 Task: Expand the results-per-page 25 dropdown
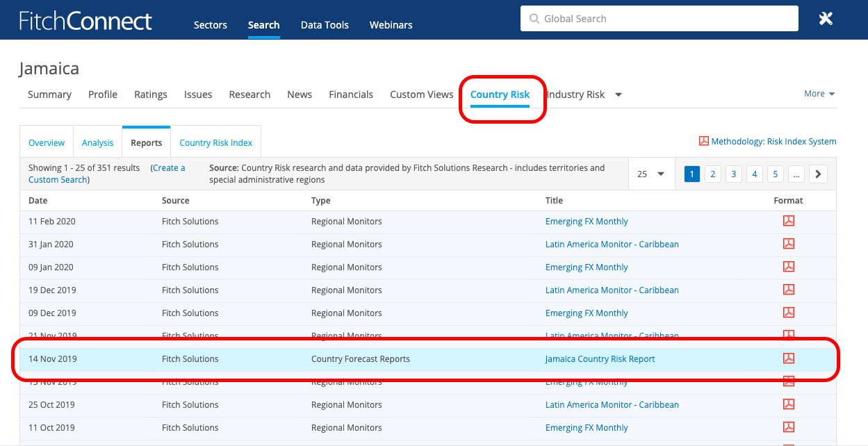tap(651, 174)
